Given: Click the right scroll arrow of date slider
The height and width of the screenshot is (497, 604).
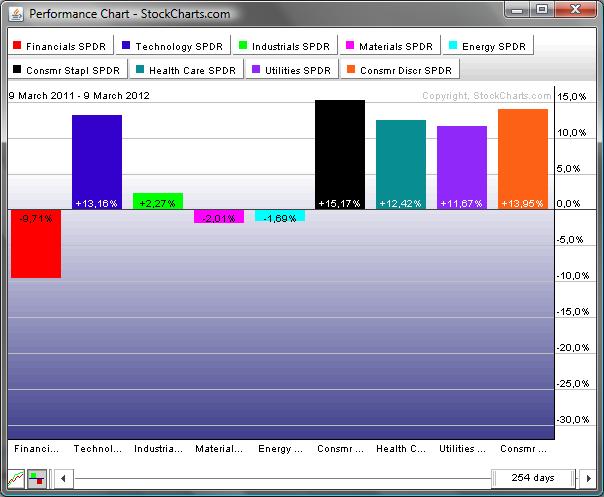Looking at the screenshot, I should coord(590,479).
